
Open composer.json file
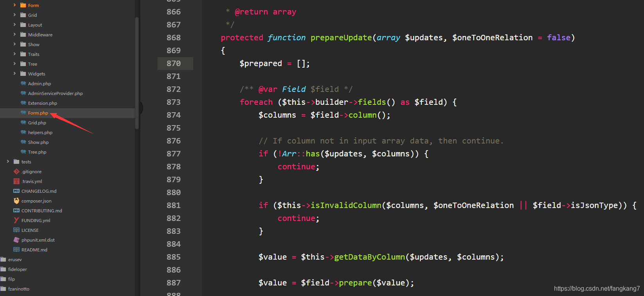coord(36,201)
